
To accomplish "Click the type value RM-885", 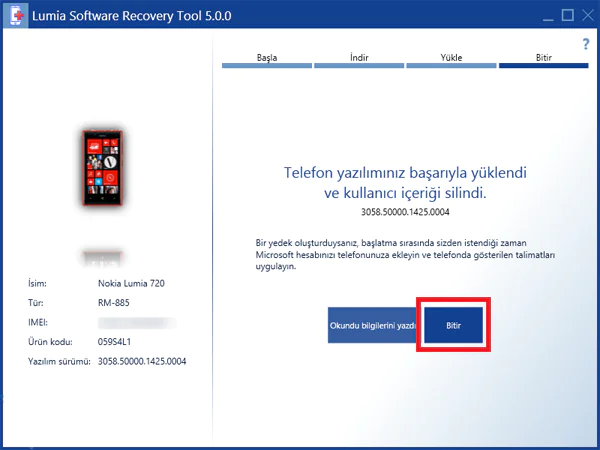I will pyautogui.click(x=114, y=303).
